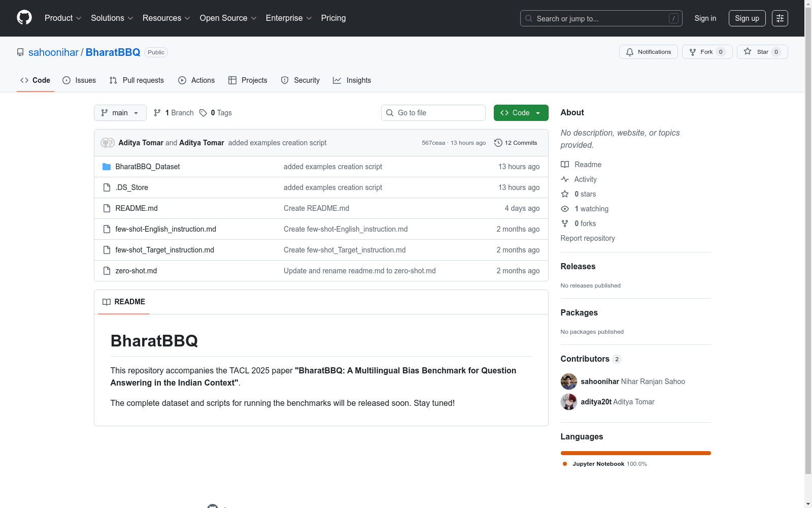Open the 'Update and rename readme.md' commit

[360, 271]
